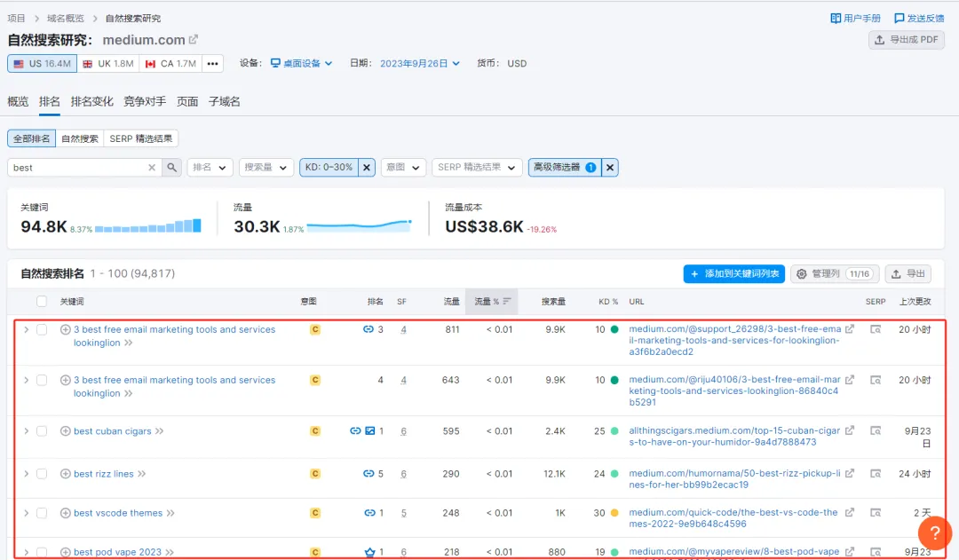Screen dimensions: 959x560
Task: Switch to the 概览 tab
Action: coord(18,101)
